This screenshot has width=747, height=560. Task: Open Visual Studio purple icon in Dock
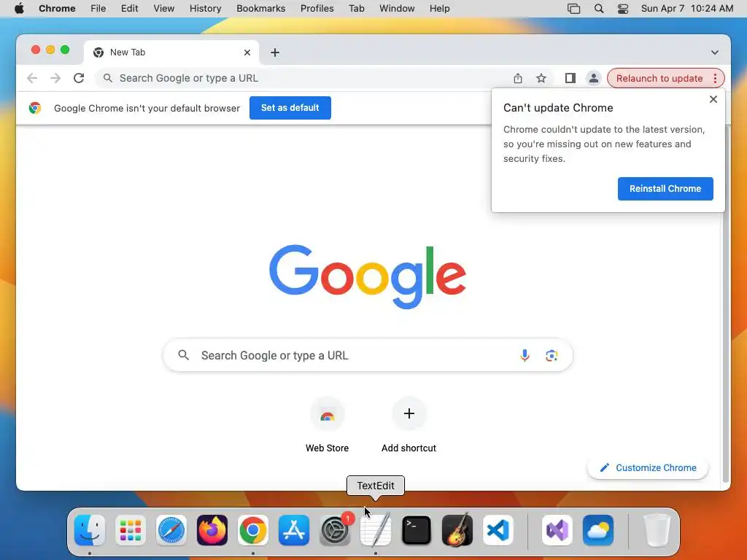click(557, 530)
